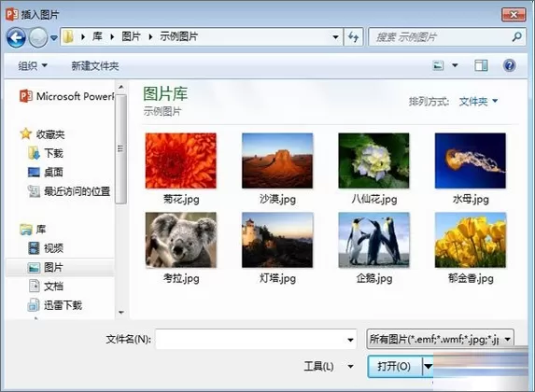The image size is (535, 392).
Task: Click 新建文件夹 button
Action: [95, 65]
